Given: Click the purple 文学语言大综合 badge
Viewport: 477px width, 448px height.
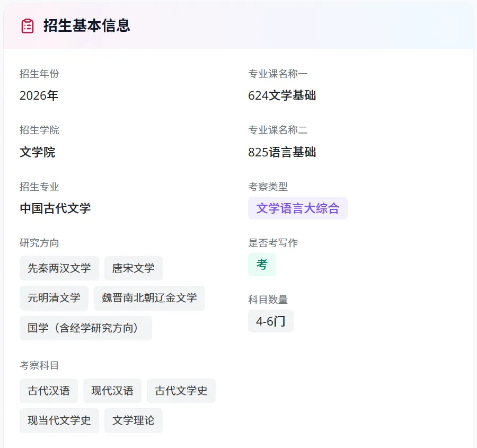Looking at the screenshot, I should point(298,208).
